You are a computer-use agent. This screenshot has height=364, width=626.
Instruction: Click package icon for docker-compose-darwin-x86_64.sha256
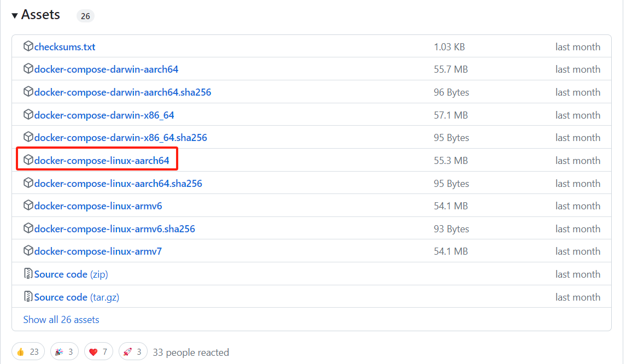tap(28, 137)
